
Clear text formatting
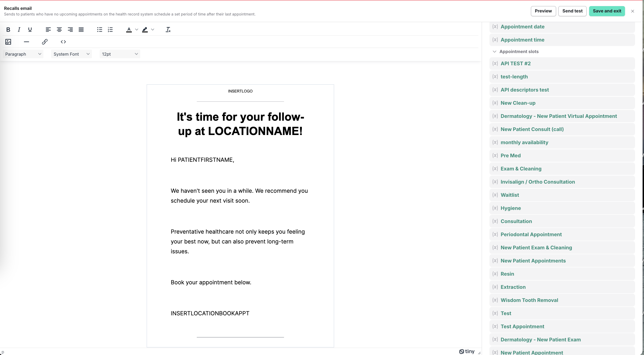168,30
